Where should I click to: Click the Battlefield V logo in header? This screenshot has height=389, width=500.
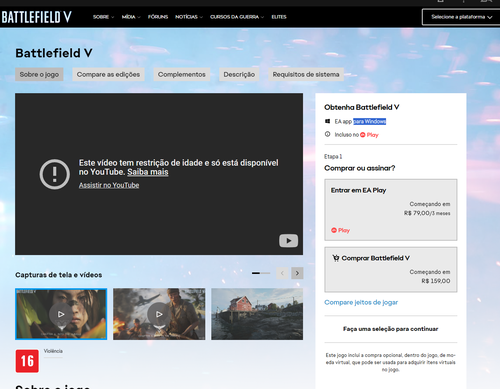36,17
